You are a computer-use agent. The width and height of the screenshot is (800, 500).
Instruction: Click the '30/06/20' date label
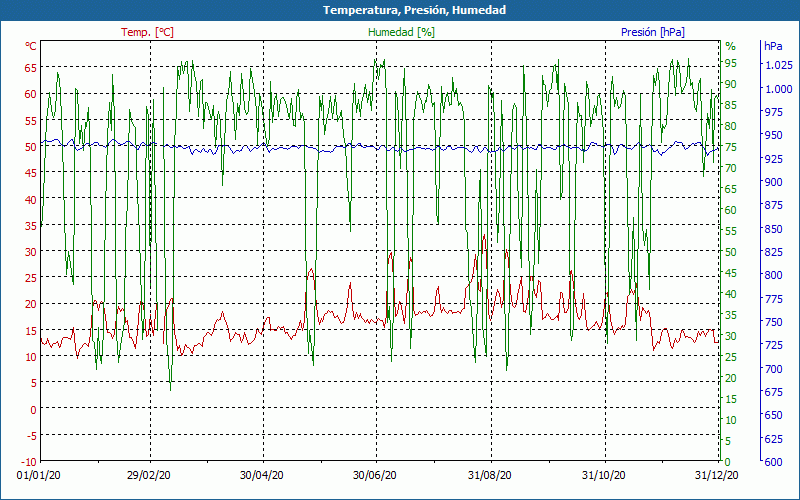coord(374,475)
